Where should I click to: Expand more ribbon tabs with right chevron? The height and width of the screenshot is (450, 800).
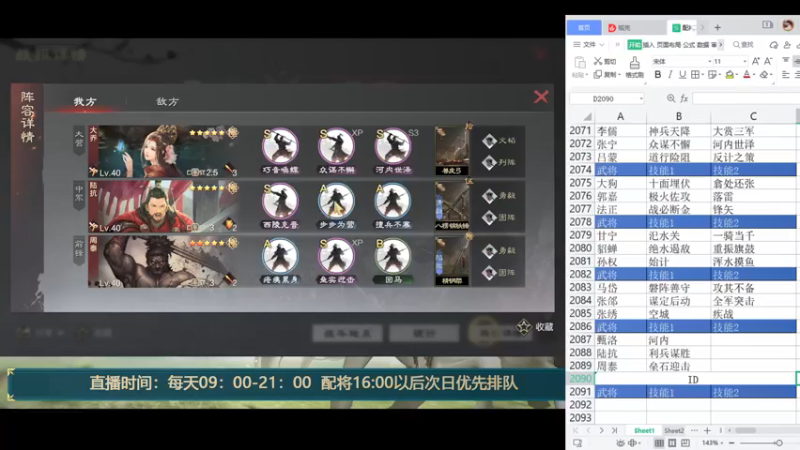coord(720,45)
